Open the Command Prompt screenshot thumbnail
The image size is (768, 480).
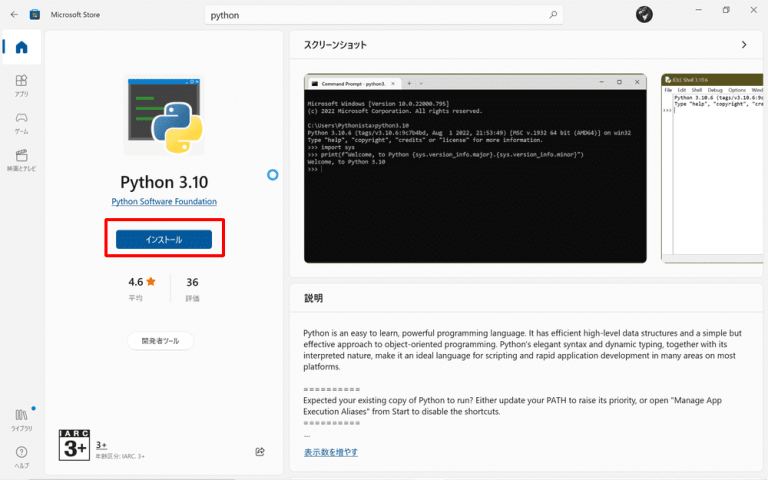click(x=475, y=168)
